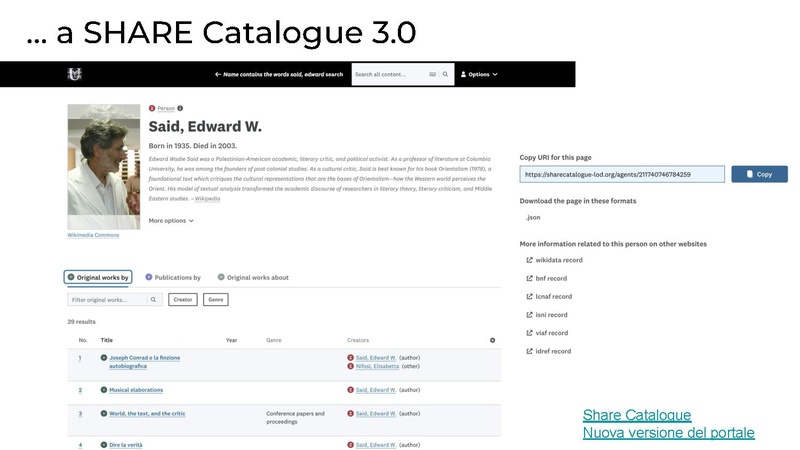The width and height of the screenshot is (800, 450).
Task: Switch to Publications by tab
Action: [x=173, y=277]
